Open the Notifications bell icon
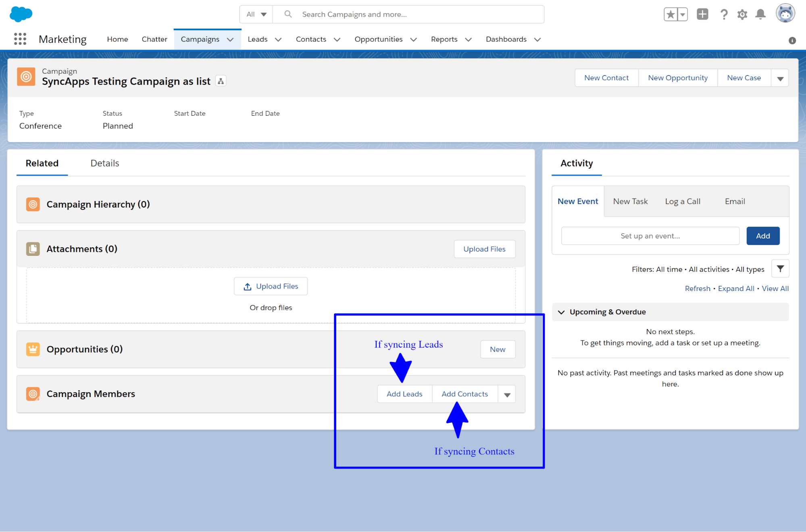Viewport: 806px width, 532px height. tap(760, 15)
